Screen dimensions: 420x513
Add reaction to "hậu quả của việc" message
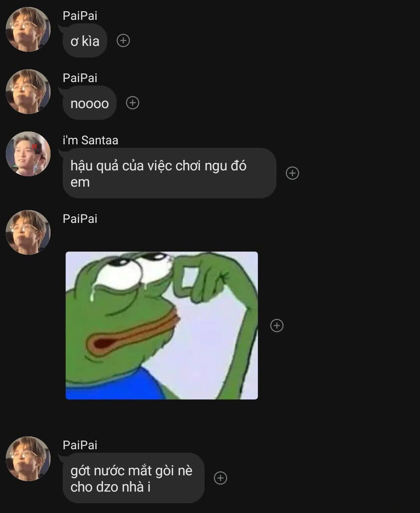tap(292, 173)
